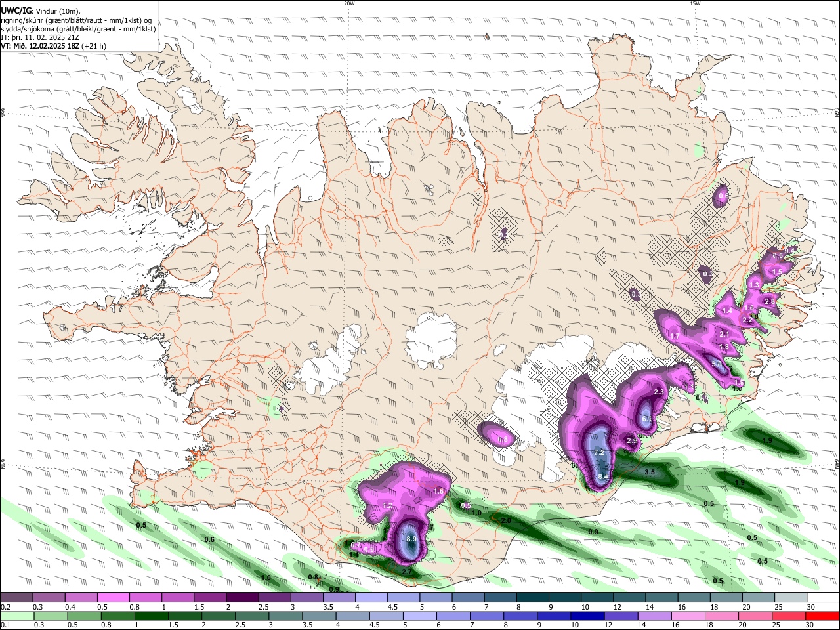Click the 8.9 snowfall maximum label
The width and height of the screenshot is (840, 630).
[x=412, y=539]
